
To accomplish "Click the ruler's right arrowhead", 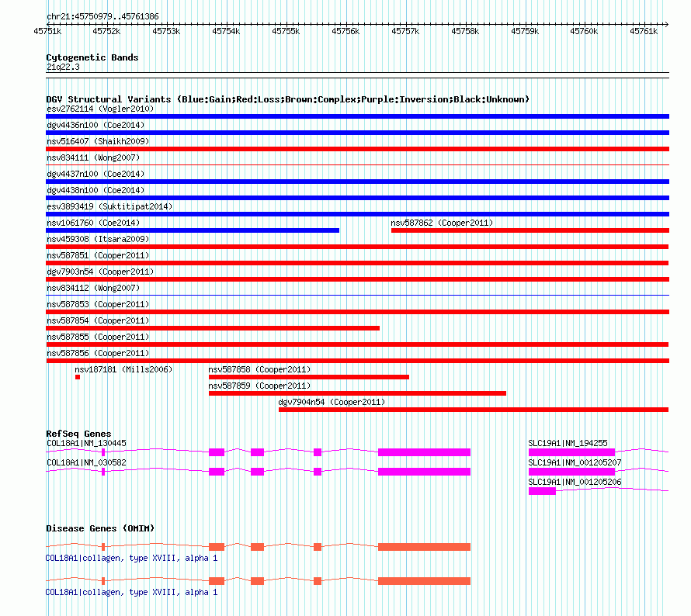I will point(666,24).
